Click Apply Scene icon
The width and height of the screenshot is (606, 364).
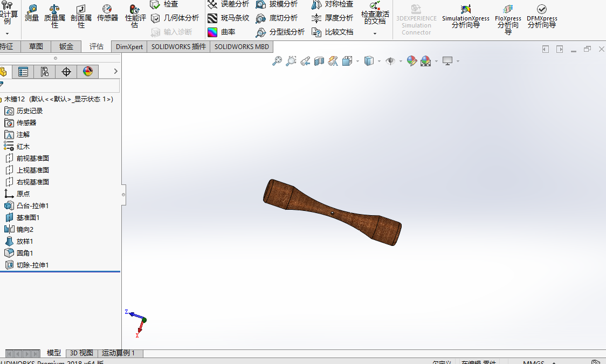point(425,61)
